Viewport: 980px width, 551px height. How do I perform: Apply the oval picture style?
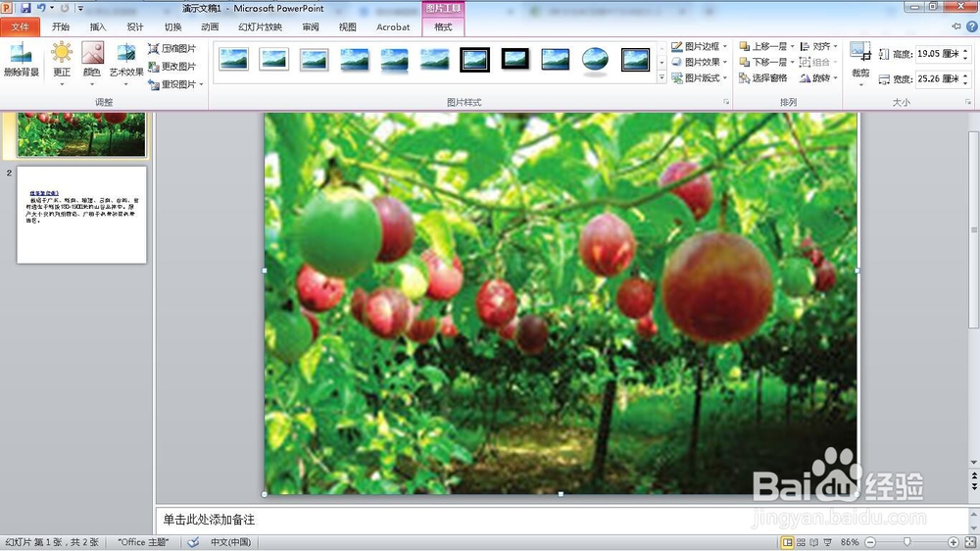595,60
